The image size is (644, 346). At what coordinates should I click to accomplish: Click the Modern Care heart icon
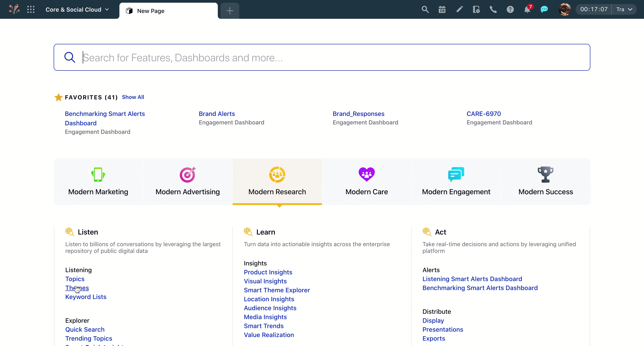pos(366,174)
